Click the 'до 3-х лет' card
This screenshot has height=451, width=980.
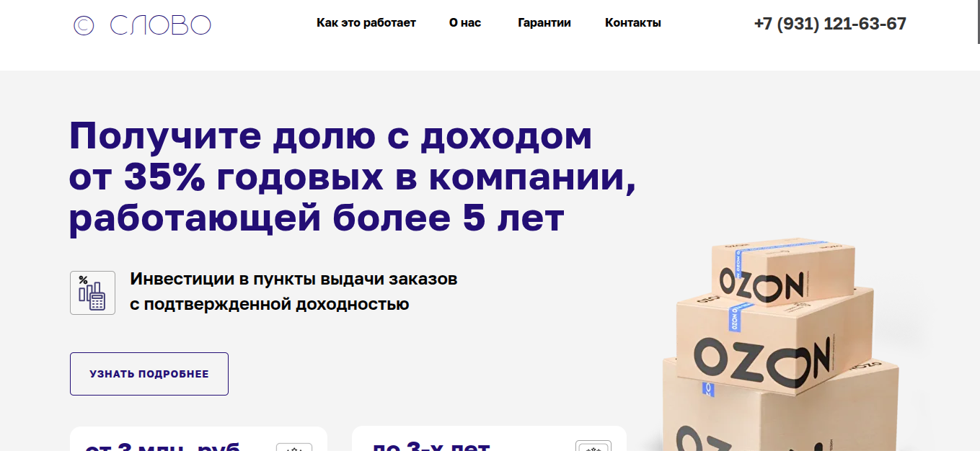coord(489,438)
